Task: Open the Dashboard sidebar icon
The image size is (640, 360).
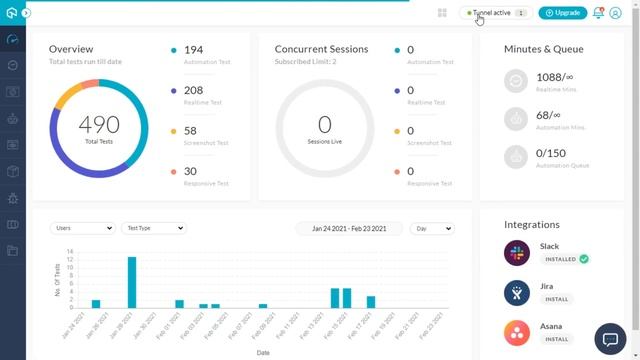Action: (x=13, y=39)
